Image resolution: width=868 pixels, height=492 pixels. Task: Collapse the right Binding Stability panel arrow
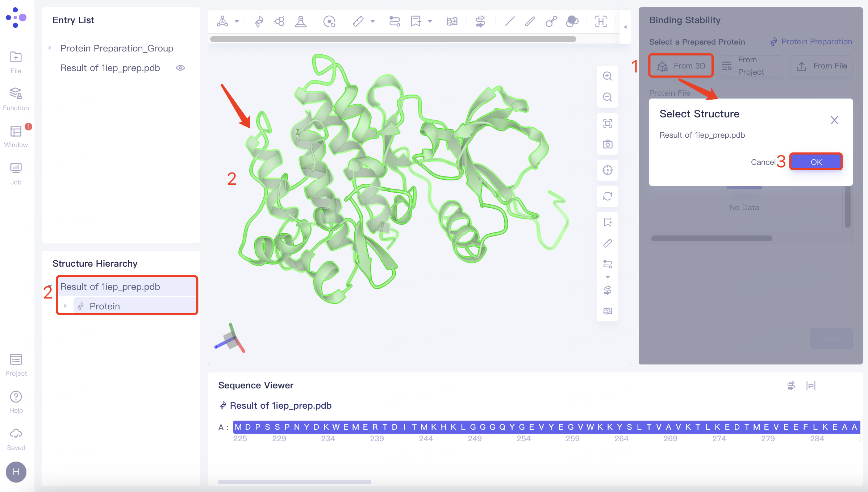click(x=625, y=27)
